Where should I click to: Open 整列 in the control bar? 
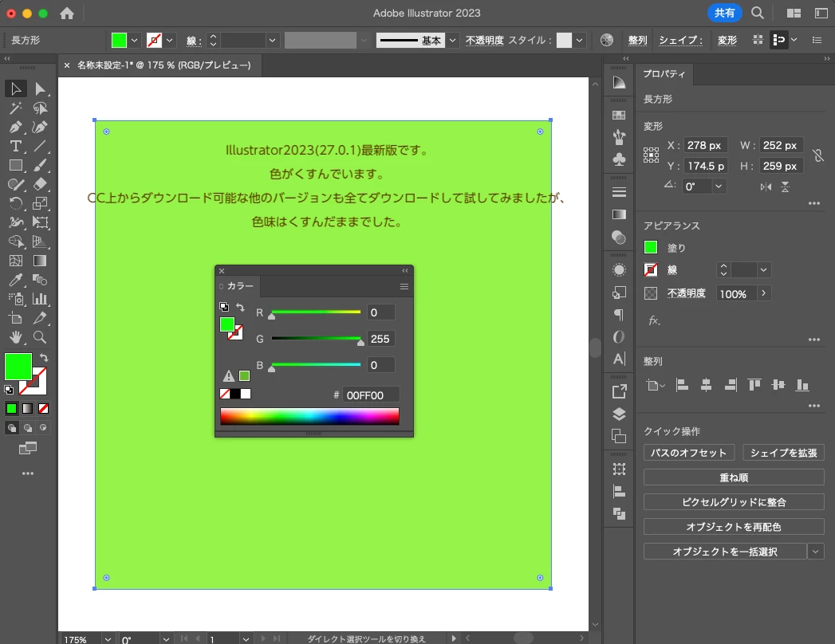[x=637, y=40]
